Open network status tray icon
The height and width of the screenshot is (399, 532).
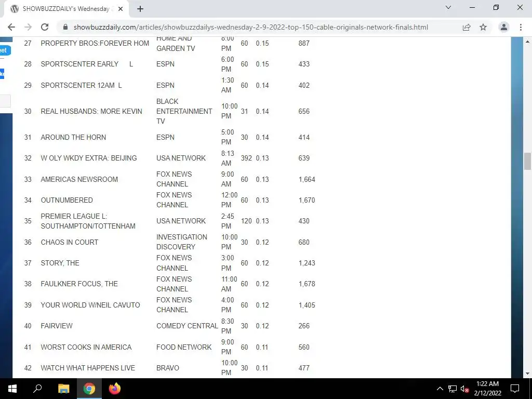coord(453,389)
